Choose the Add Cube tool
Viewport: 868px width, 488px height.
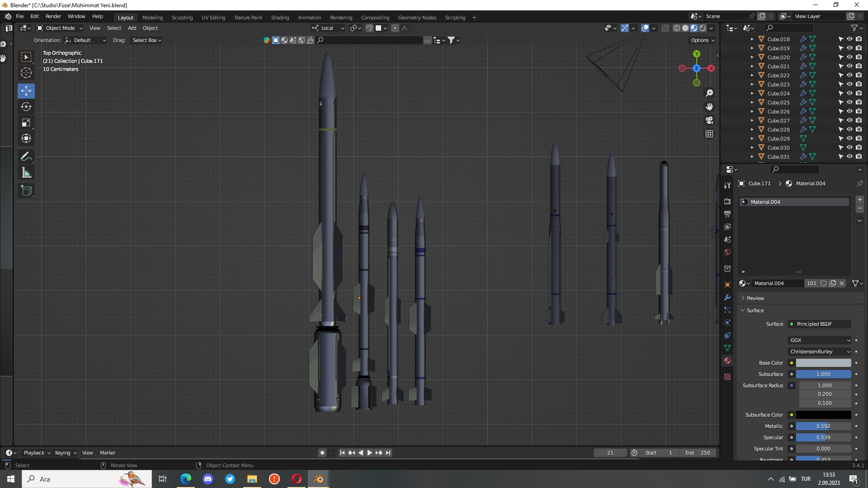(26, 191)
